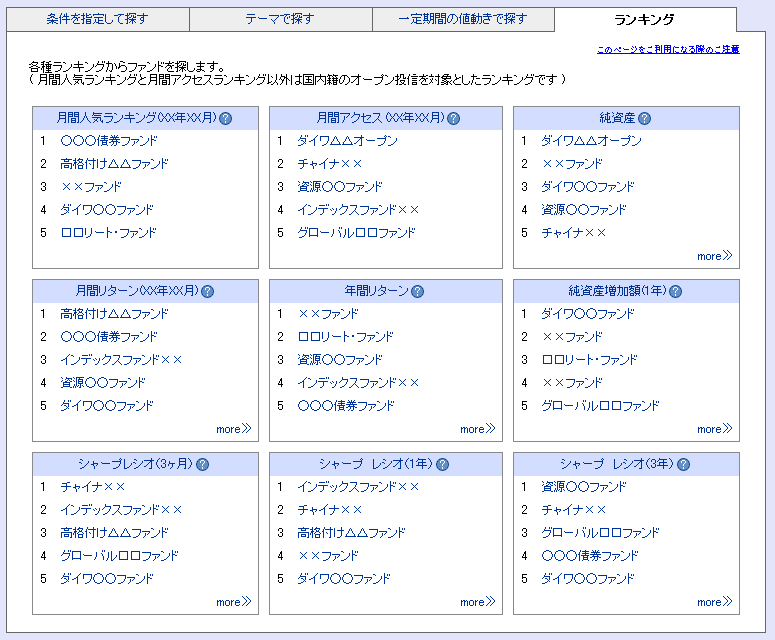This screenshot has height=640, width=775.
Task: Click help icon for シャープレシオ(1年)
Action: [442, 465]
